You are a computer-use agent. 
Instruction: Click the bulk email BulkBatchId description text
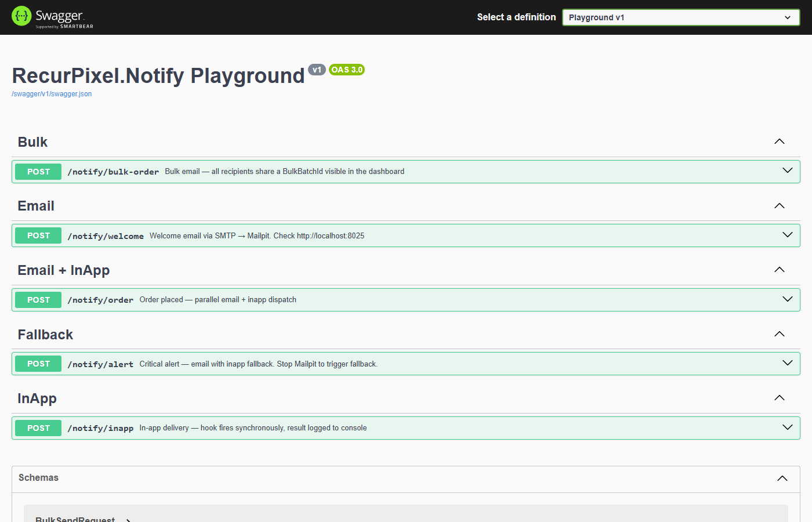(x=285, y=172)
